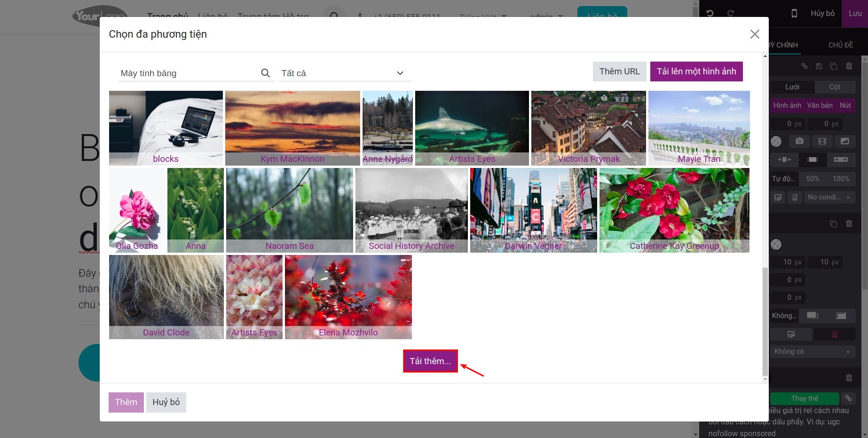Click the trash icon in top options row
868x438 pixels.
[849, 66]
